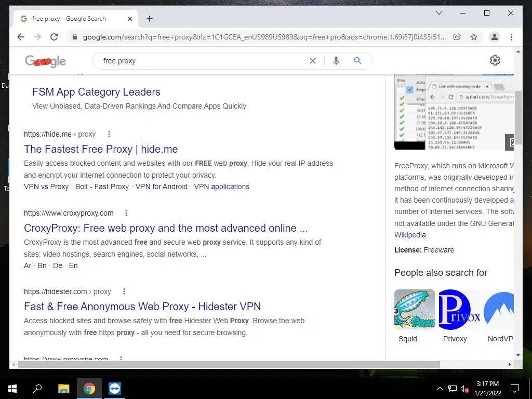This screenshot has height=399, width=532.
Task: Follow the 'Bolt - Fast Proxy' sitelink
Action: click(x=102, y=187)
